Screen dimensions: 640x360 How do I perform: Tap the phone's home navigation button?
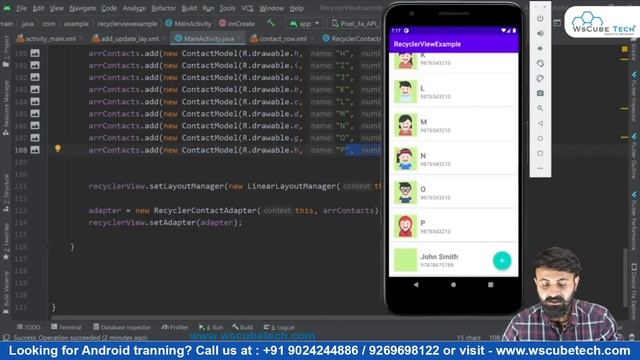[453, 284]
